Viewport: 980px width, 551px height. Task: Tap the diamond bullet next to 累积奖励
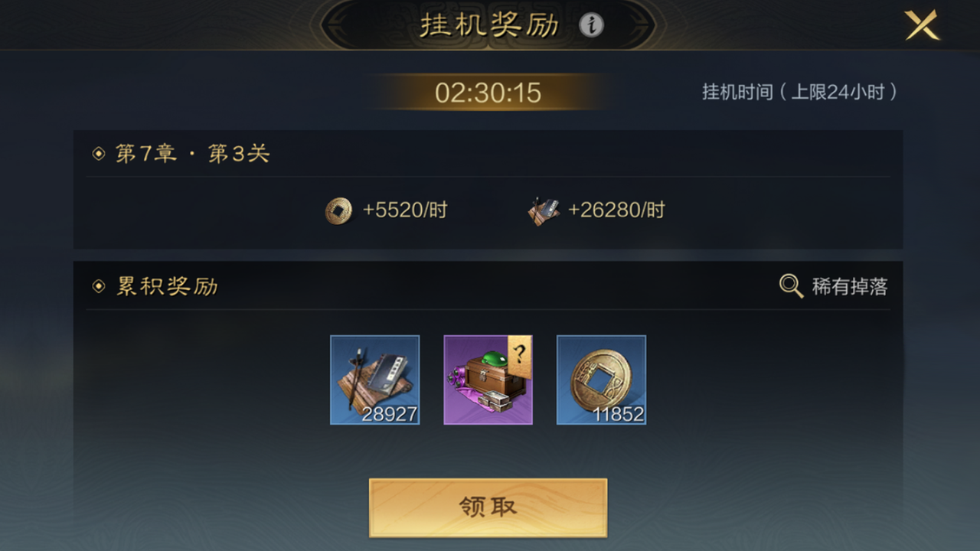pyautogui.click(x=99, y=287)
